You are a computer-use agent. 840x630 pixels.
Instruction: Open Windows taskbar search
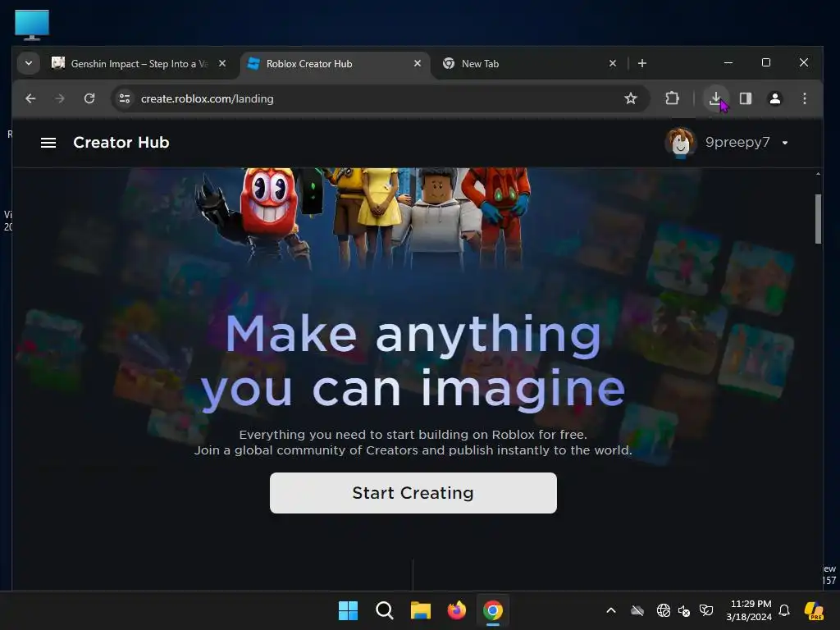click(384, 610)
